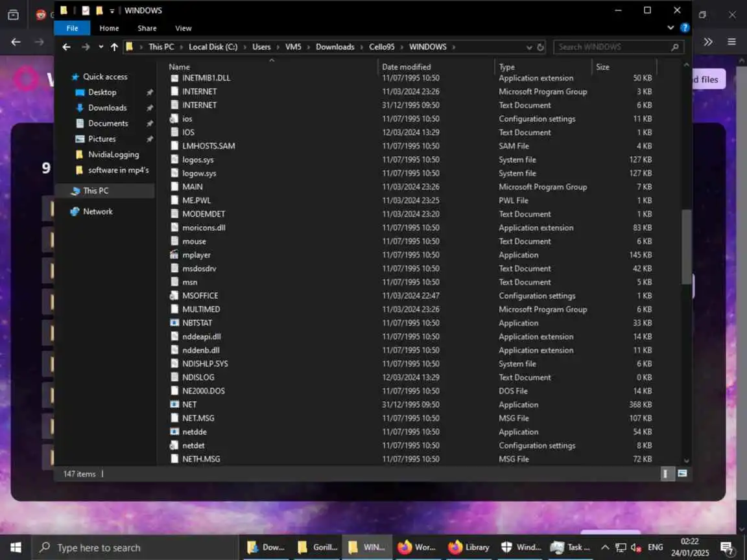
Task: Select NBTSTAT application icon
Action: pyautogui.click(x=174, y=323)
